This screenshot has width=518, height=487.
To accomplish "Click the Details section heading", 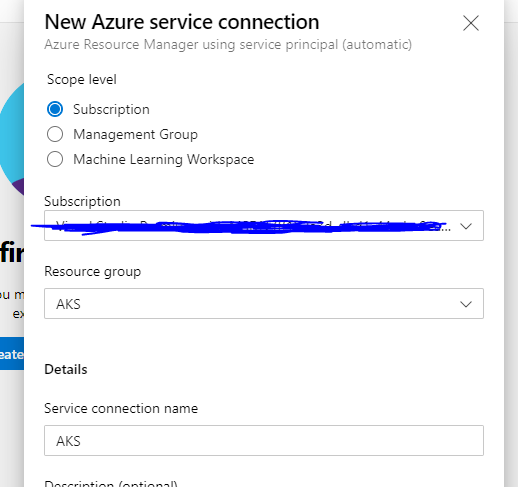I will 66,369.
